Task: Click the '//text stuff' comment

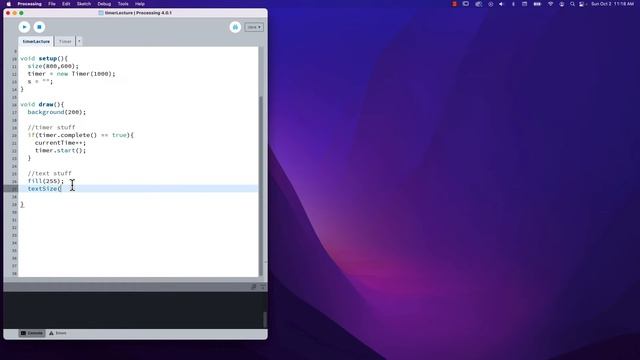Action: (49, 173)
